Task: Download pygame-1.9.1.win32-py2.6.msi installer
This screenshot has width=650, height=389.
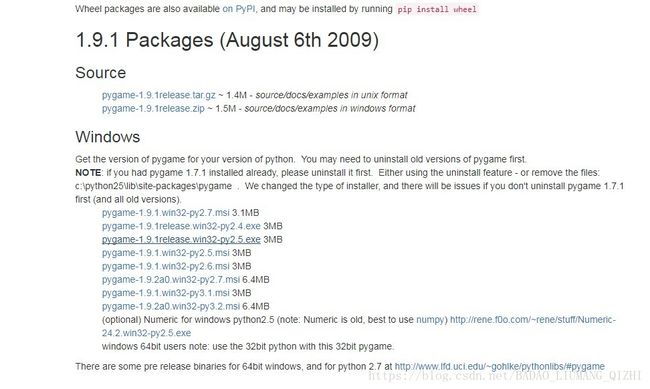Action: [x=165, y=266]
